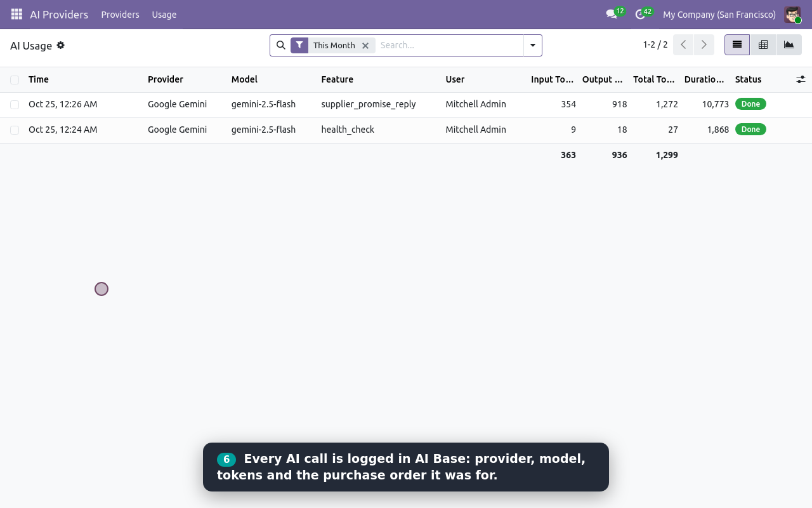Select the supplier_promise_reply row checkbox
The image size is (812, 508).
coord(15,105)
